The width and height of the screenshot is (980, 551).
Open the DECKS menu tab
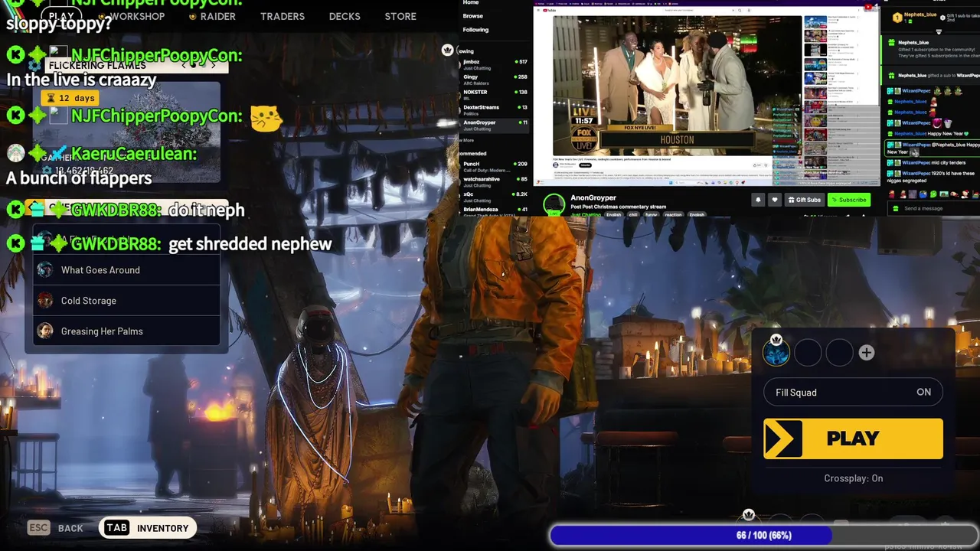click(345, 16)
